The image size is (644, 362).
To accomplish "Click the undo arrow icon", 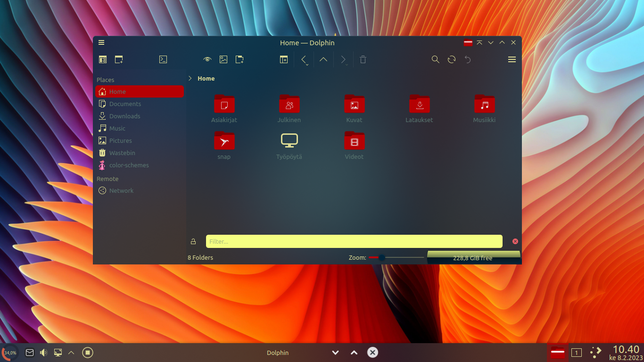I will tap(468, 59).
